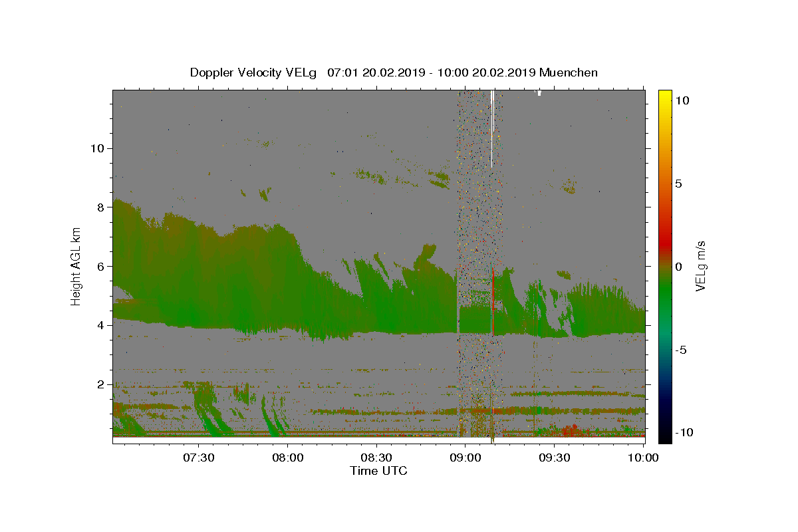Click the white vertical gap line near 09:09
This screenshot has width=798, height=532.
pyautogui.click(x=491, y=128)
